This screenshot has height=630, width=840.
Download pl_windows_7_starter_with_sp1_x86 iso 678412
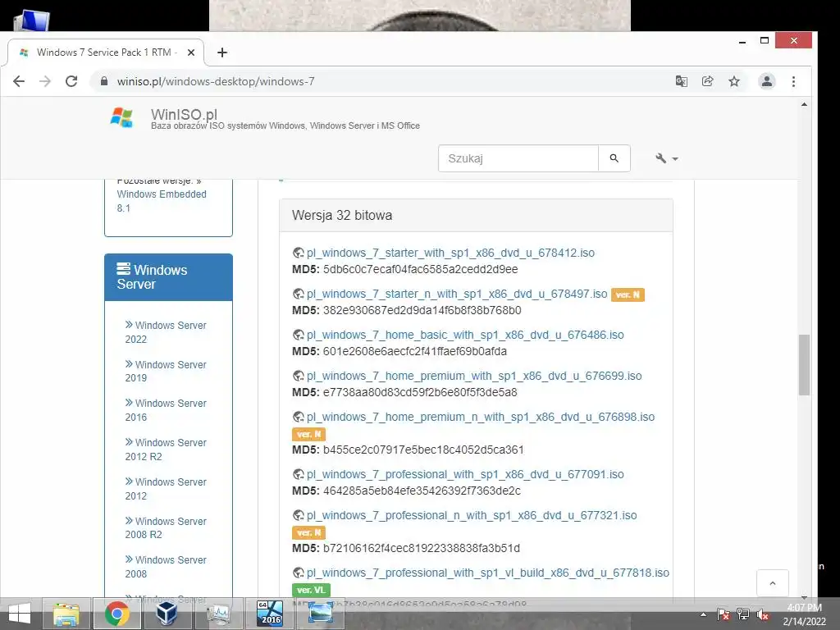tap(450, 253)
